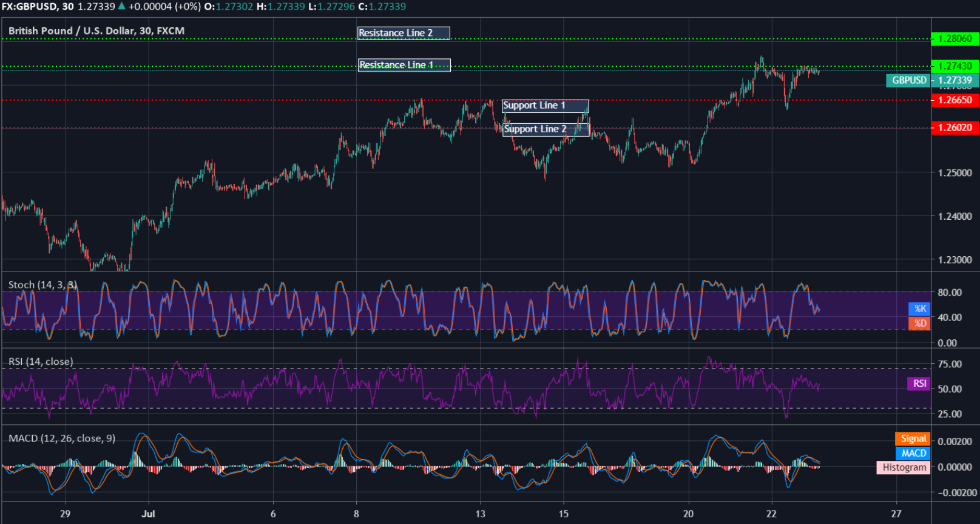
Task: Click the British Pound / U.S. Dollar chart title
Action: click(x=96, y=31)
